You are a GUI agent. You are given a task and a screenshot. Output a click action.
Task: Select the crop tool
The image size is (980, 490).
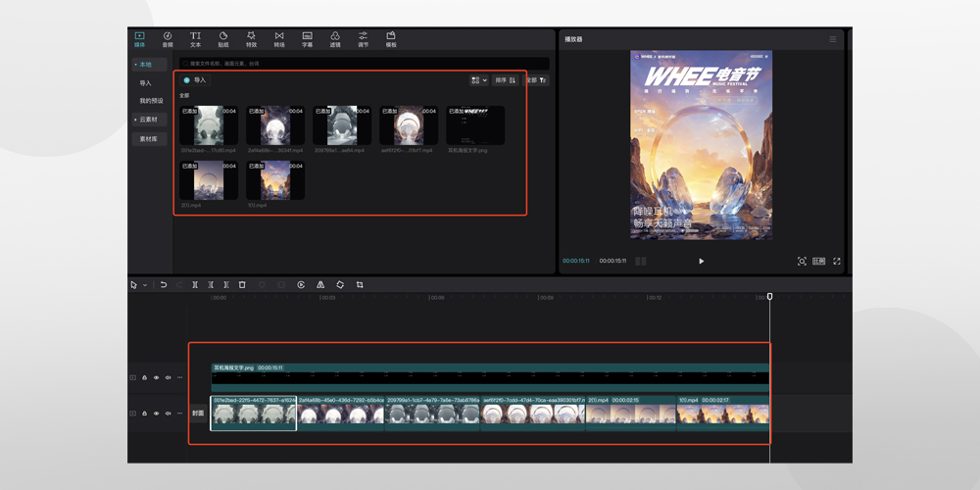point(360,285)
